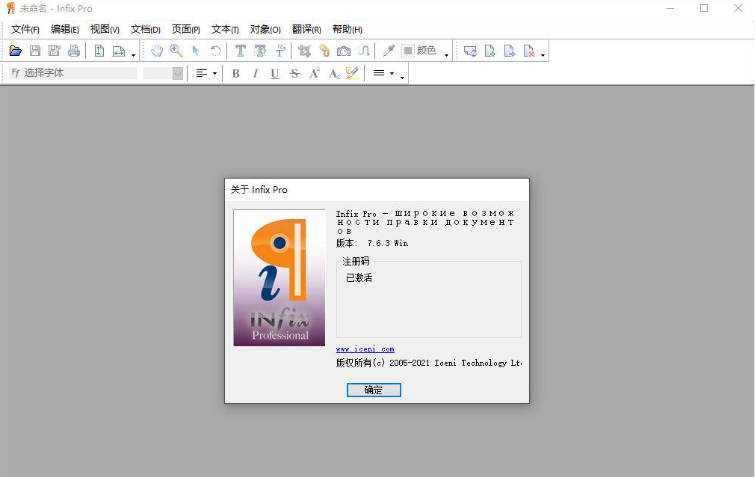Toggle Bold formatting
This screenshot has width=755, height=477.
tap(235, 73)
